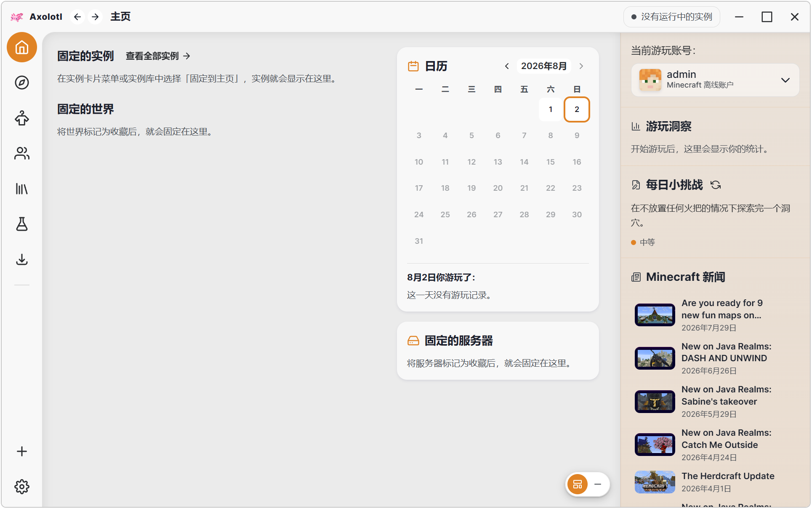Select August 1 in the calendar
The width and height of the screenshot is (812, 509).
[551, 109]
